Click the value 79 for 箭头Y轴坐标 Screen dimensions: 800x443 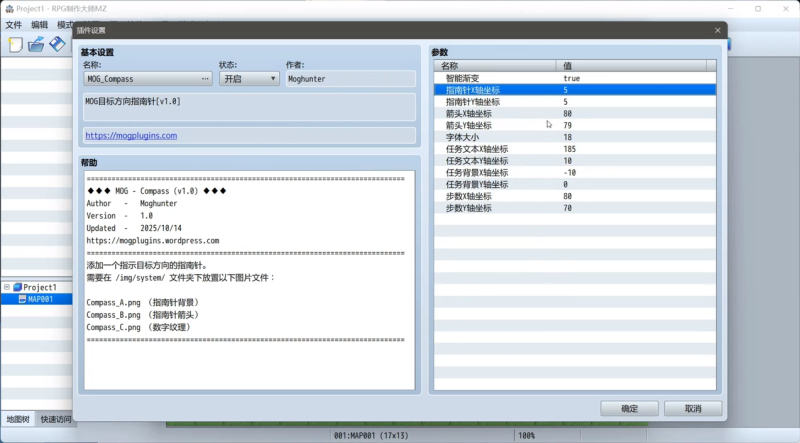pyautogui.click(x=567, y=126)
